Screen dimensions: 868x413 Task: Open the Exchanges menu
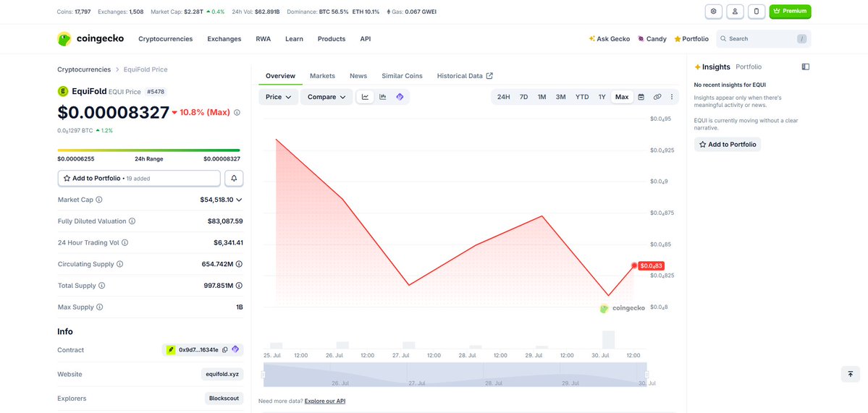(x=224, y=39)
